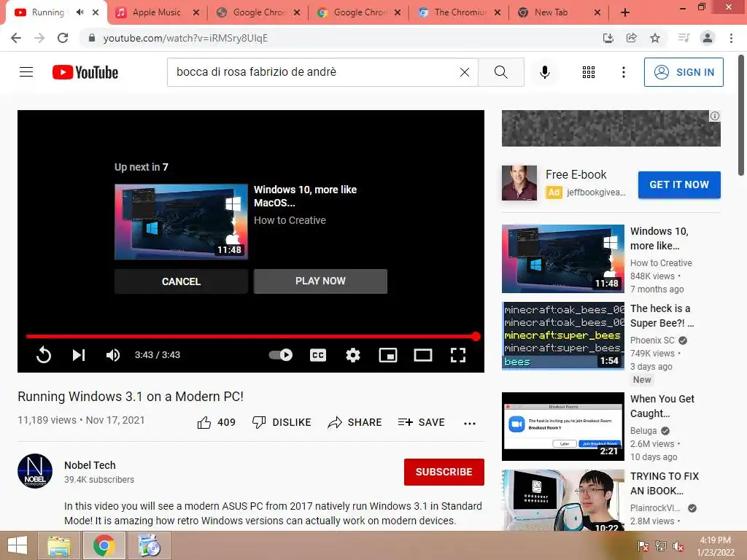This screenshot has height=560, width=747.
Task: Open the Windows Start button
Action: point(18,545)
